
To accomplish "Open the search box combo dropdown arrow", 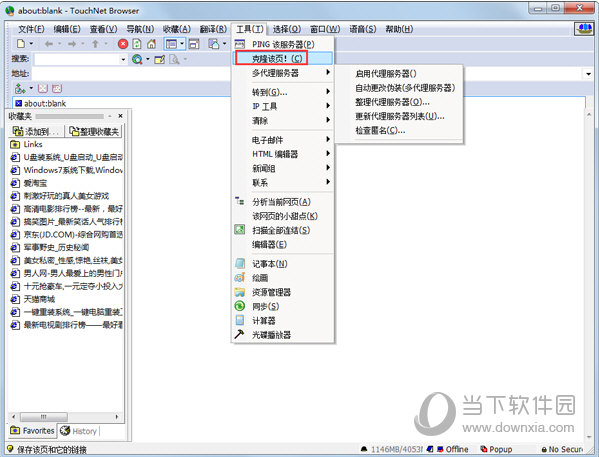I will tap(123, 60).
